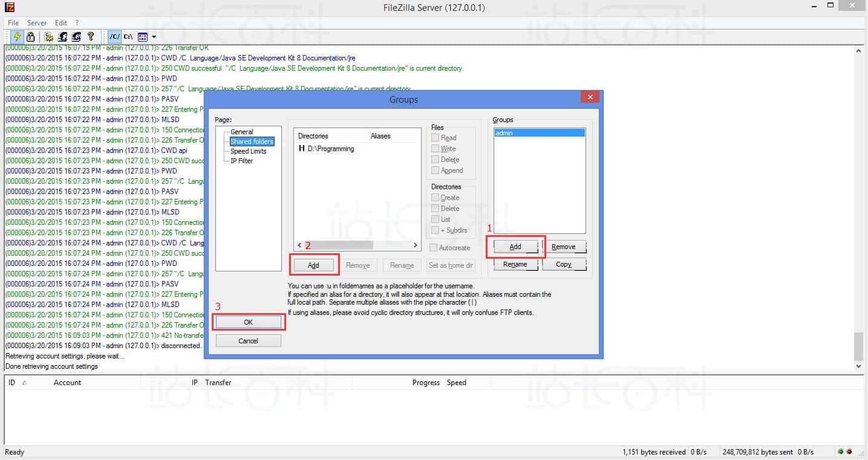Confirm the Groups dialog with OK
Viewport: 868px width, 460px height.
pyautogui.click(x=249, y=322)
